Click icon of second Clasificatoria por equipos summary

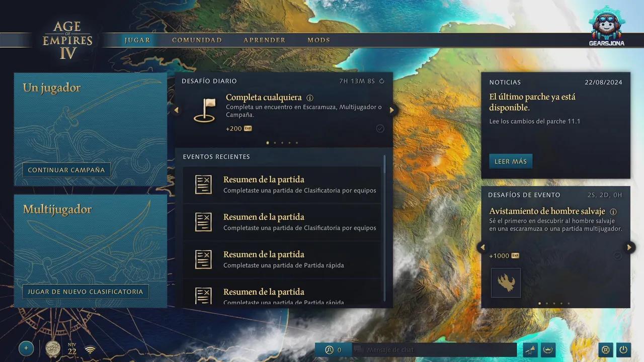tap(203, 222)
